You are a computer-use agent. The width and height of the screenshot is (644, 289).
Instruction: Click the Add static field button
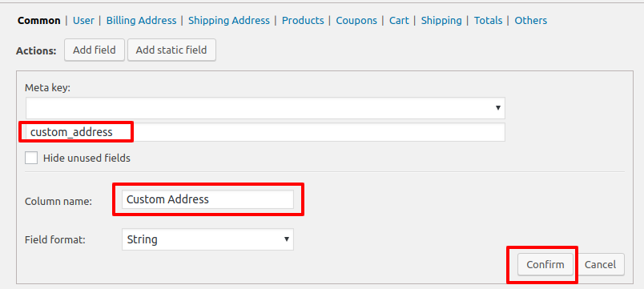pos(171,50)
